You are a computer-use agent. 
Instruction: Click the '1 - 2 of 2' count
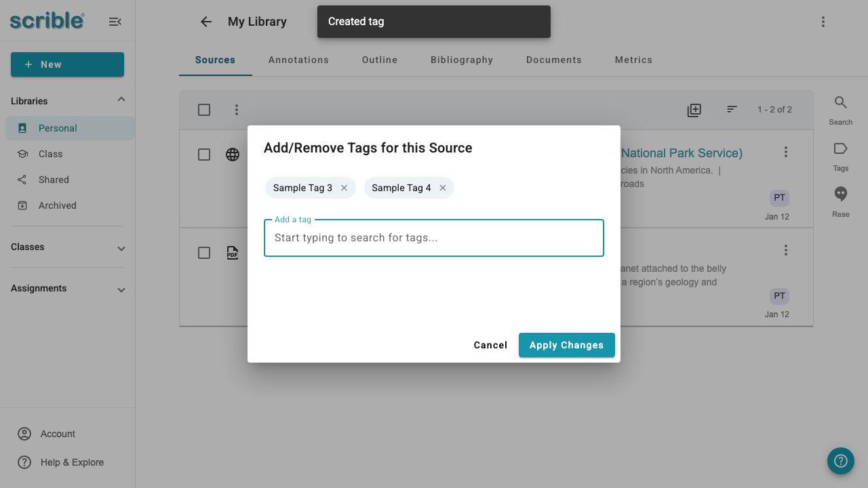pyautogui.click(x=774, y=109)
